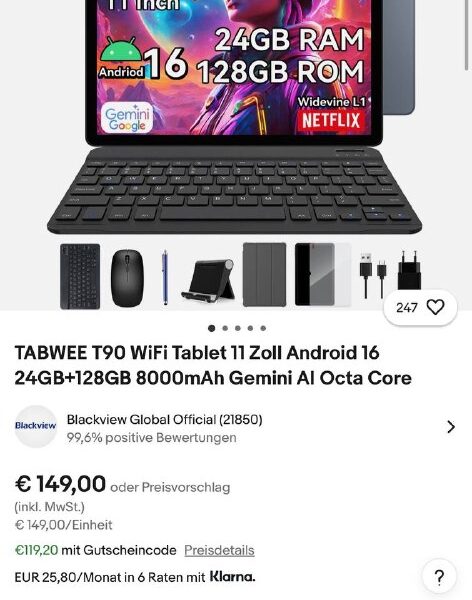Select the fifth carousel dot
472x600 pixels.
pos(263,328)
